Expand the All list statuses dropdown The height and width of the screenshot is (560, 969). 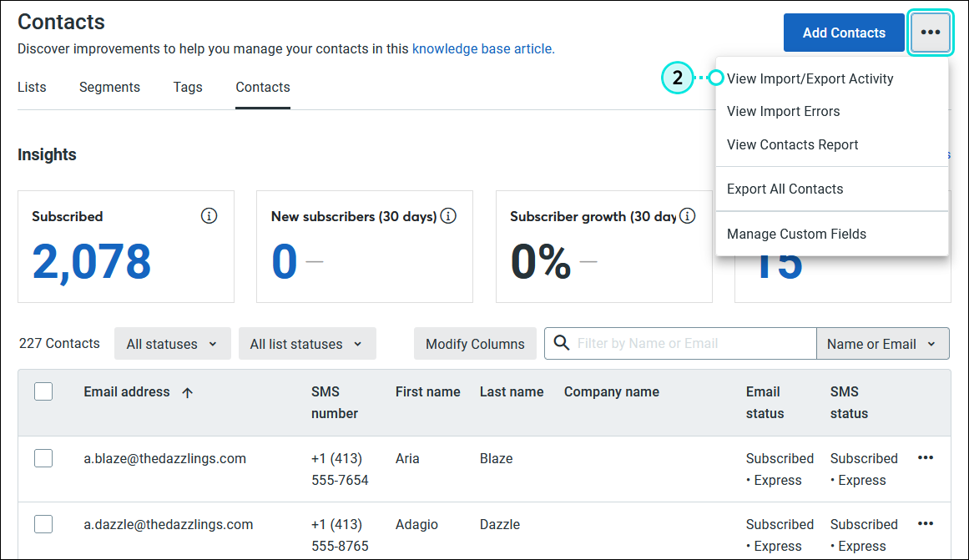pos(307,344)
